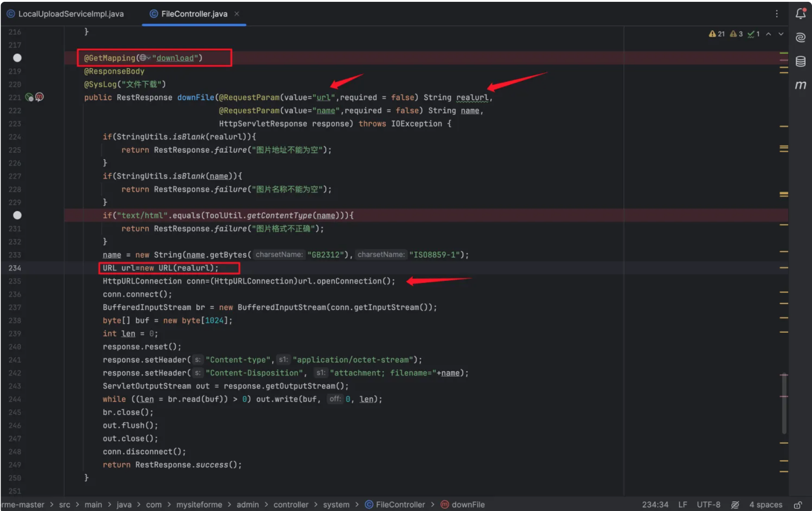Open the AI assistant spiral icon

[x=800, y=37]
